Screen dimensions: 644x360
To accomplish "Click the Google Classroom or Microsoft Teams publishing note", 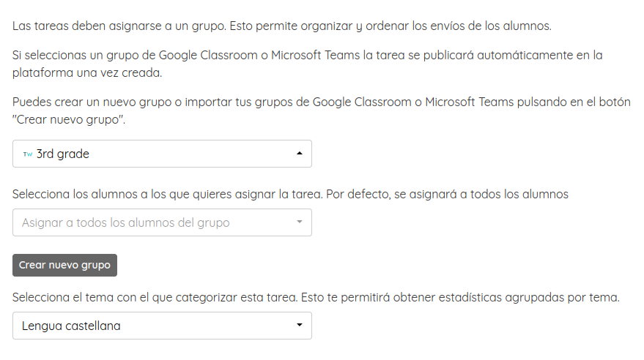I will (x=308, y=56).
